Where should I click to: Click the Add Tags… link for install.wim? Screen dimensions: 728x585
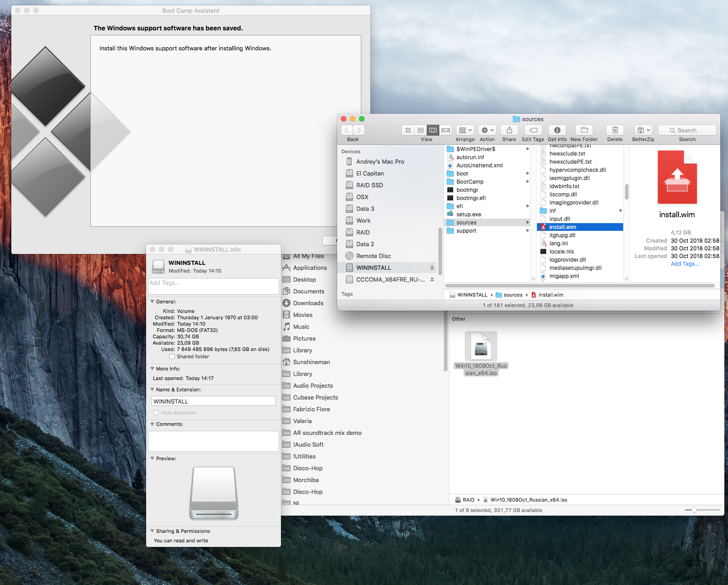pyautogui.click(x=684, y=264)
